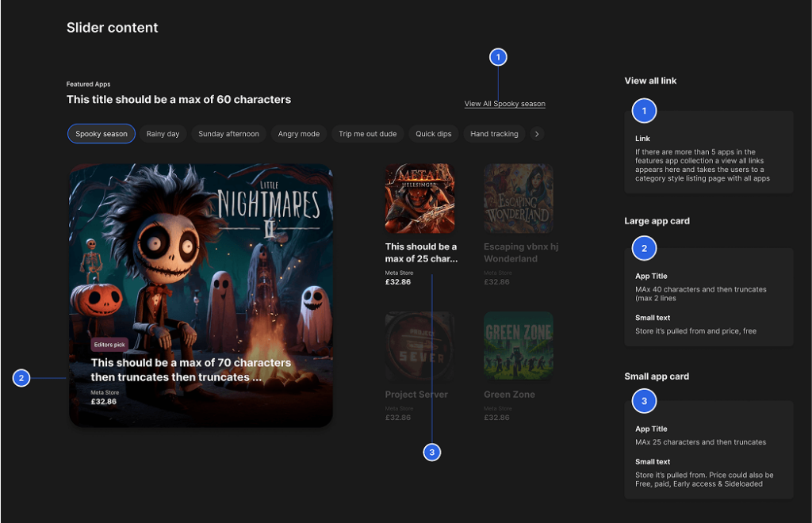Click annotation marker 1 above the View All link
The width and height of the screenshot is (812, 523).
click(498, 57)
